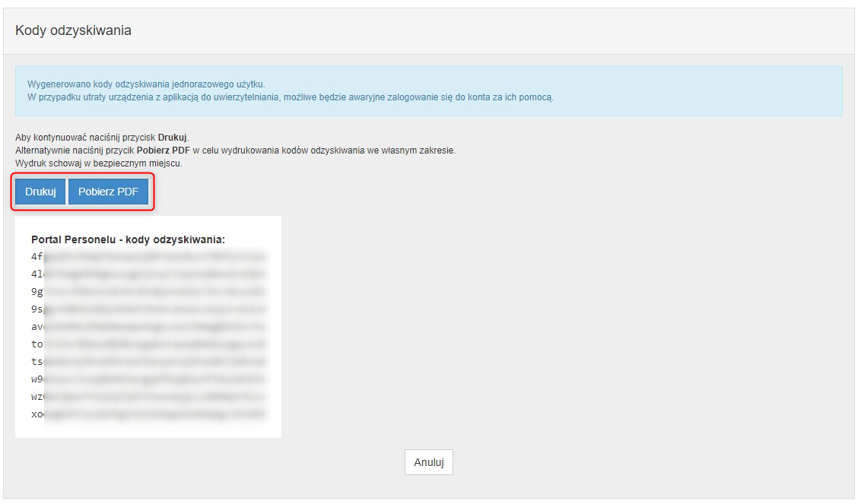Click the bold "Pobierz PDF" text in instructions
861x504 pixels.
coord(169,151)
